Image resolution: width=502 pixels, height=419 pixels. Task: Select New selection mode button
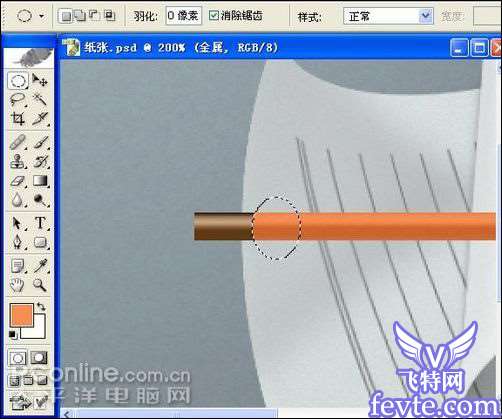[x=66, y=16]
